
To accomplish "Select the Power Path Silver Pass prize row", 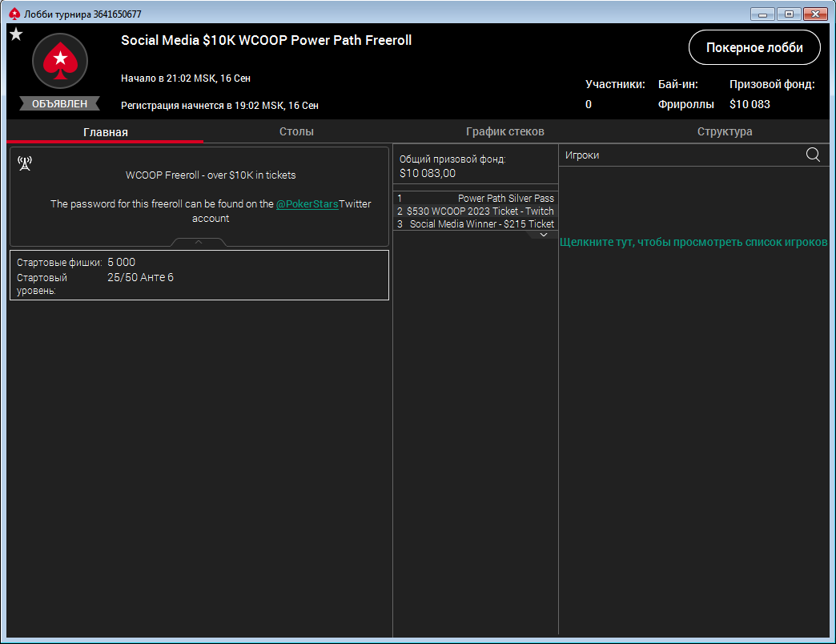I will 476,199.
